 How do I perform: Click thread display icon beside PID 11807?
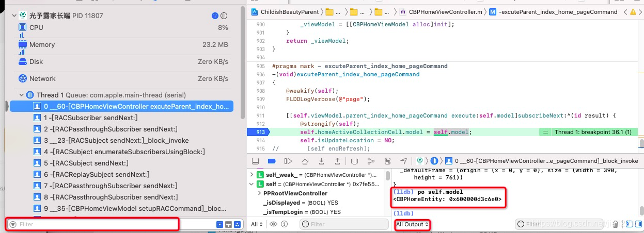(x=224, y=16)
